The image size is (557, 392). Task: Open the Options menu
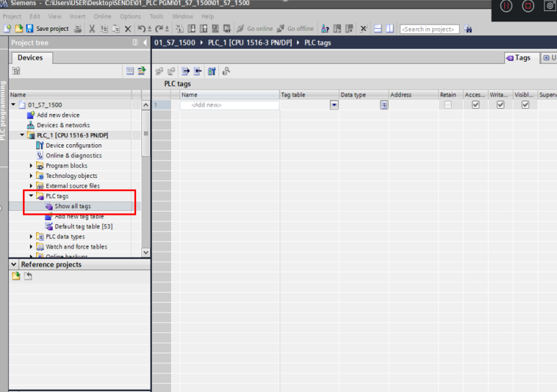130,17
